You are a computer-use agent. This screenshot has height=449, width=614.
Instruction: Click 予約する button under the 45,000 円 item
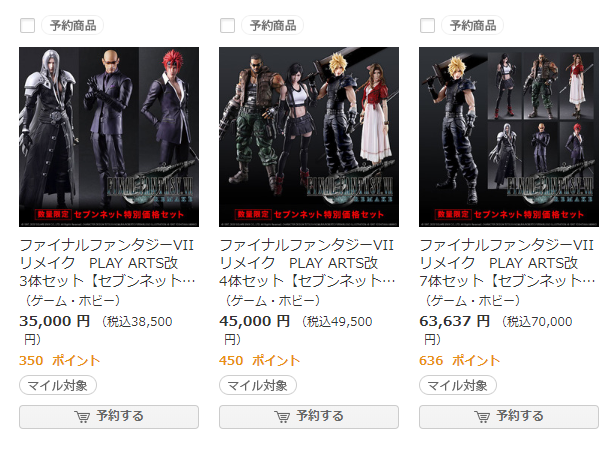[309, 417]
